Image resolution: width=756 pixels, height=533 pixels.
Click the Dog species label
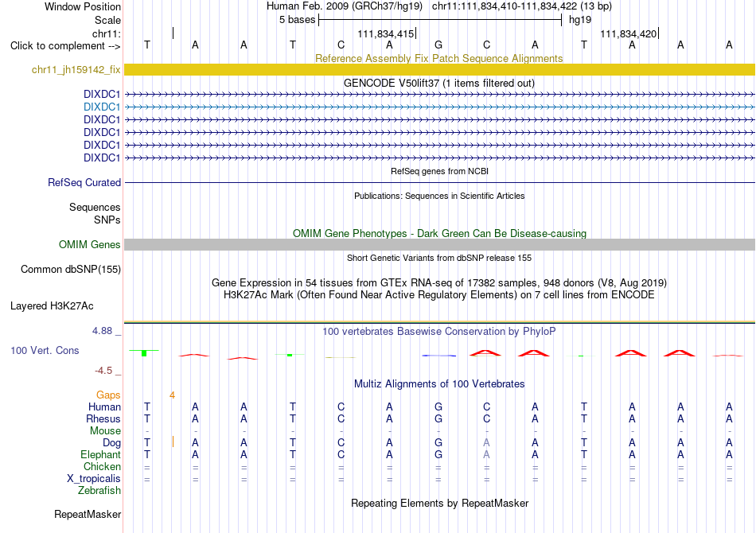(111, 443)
